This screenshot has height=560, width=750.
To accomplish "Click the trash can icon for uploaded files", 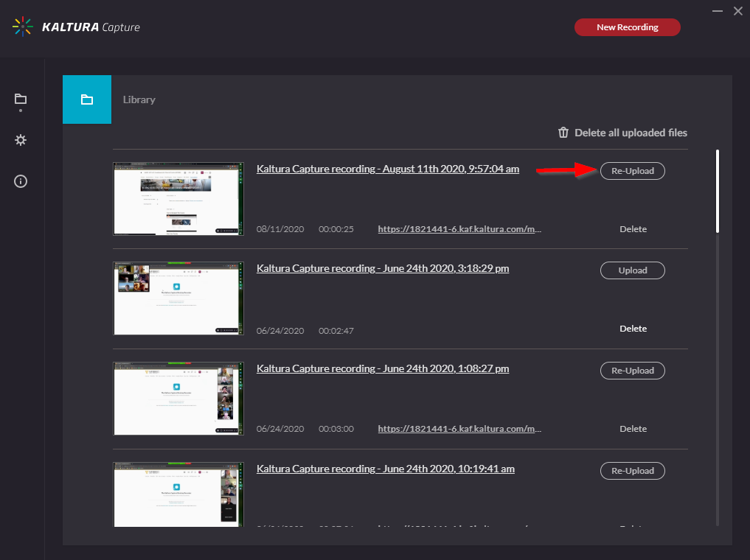I will click(x=563, y=133).
